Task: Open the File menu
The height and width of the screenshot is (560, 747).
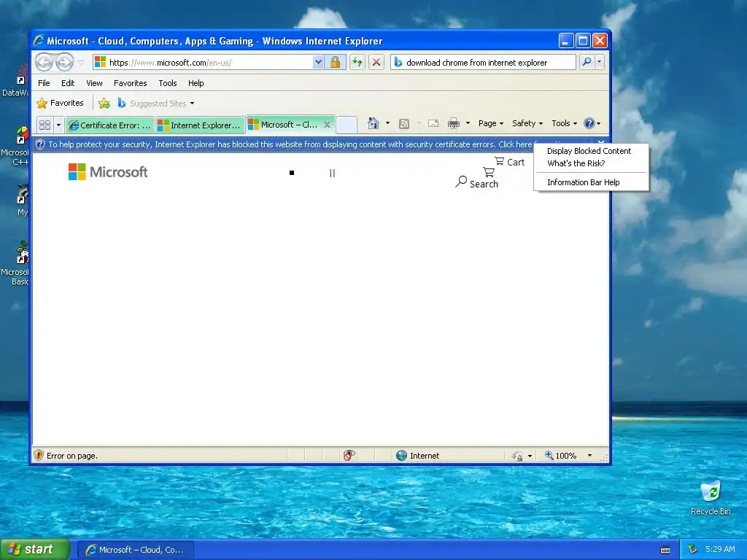Action: click(x=44, y=83)
